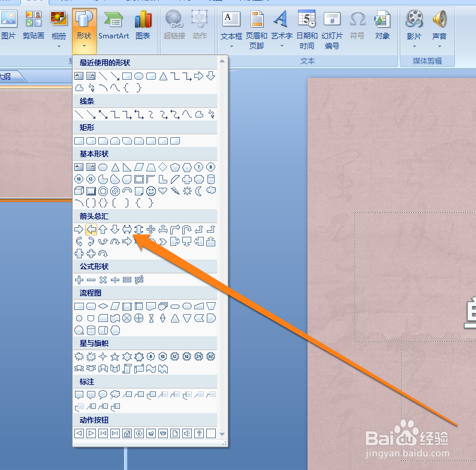This screenshot has width=476, height=470.
Task: Choose the rounded rectangle in 矩形
Action: click(x=91, y=140)
